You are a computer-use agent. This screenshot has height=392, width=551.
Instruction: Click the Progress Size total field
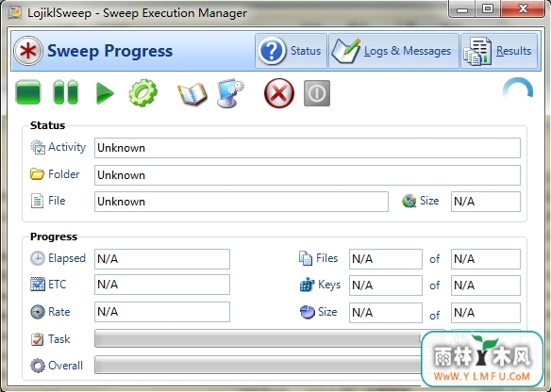(x=486, y=313)
